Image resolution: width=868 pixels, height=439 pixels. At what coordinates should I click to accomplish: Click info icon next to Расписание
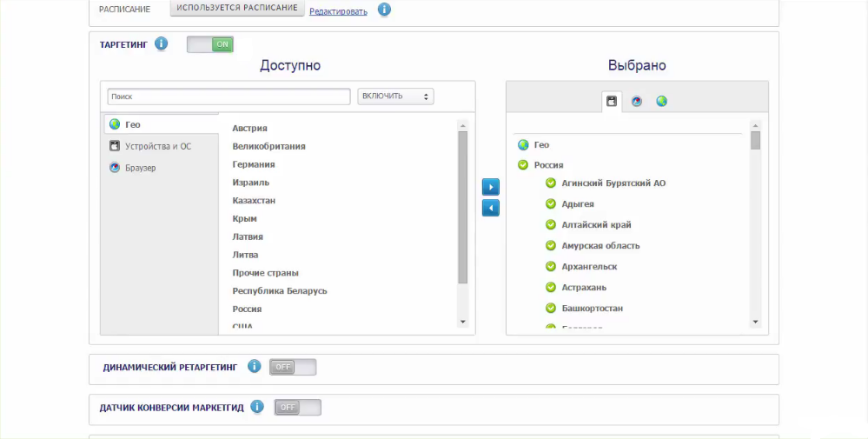click(x=384, y=10)
